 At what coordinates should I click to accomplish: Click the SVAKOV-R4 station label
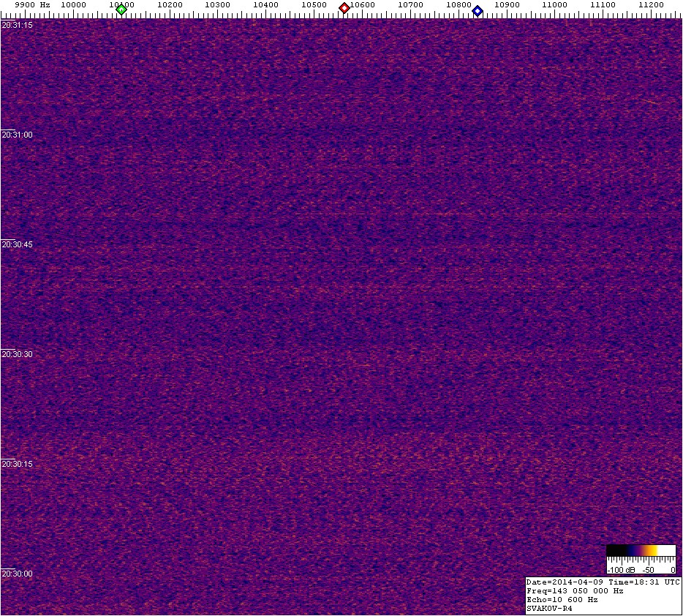(548, 608)
